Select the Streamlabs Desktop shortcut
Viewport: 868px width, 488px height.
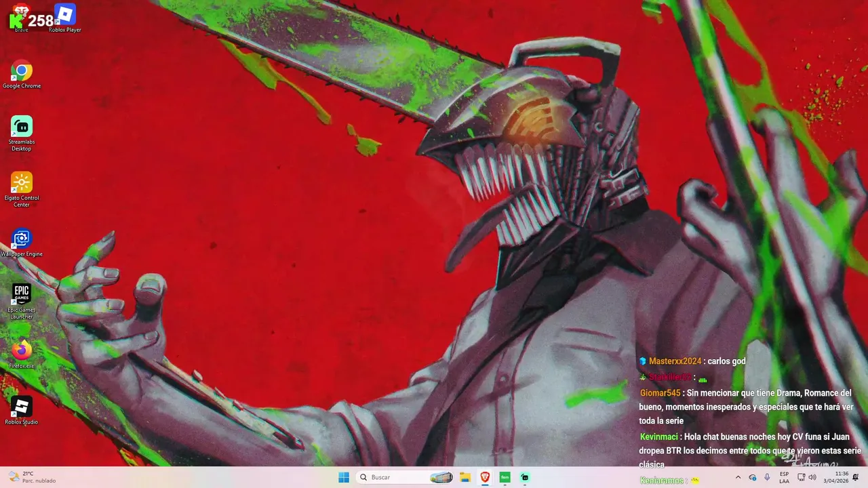click(x=22, y=133)
